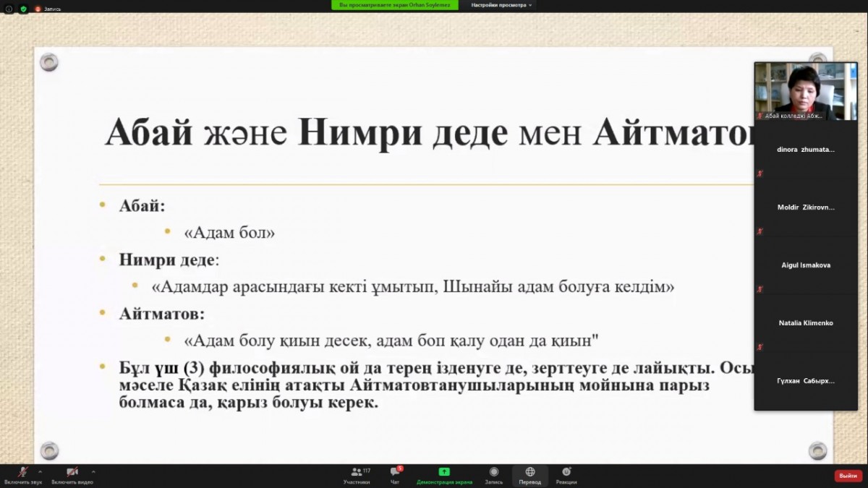
Task: Click the Запись recording indicator at top
Action: click(x=48, y=9)
